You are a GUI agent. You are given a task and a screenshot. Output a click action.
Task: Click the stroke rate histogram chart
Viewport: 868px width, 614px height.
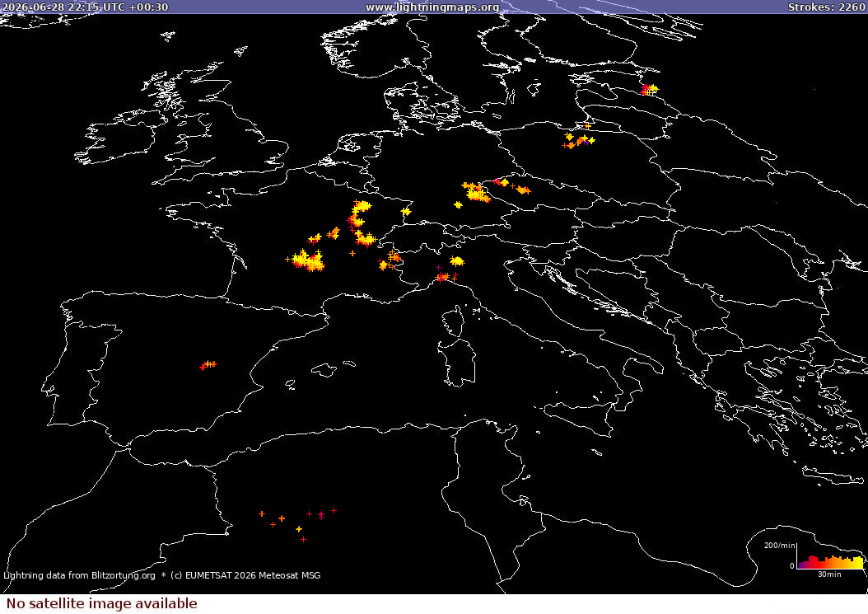pyautogui.click(x=830, y=557)
